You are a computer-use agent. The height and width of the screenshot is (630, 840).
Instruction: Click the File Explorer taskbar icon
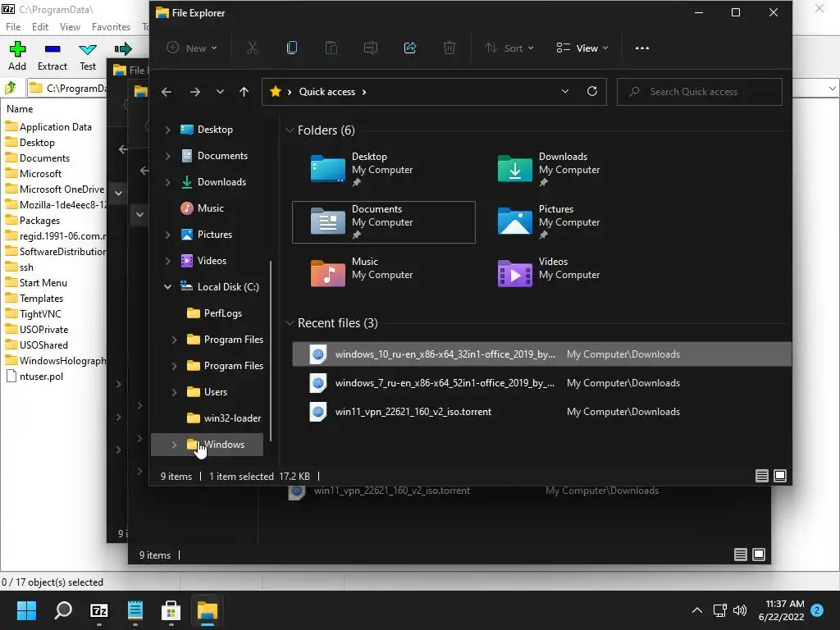[x=208, y=610]
